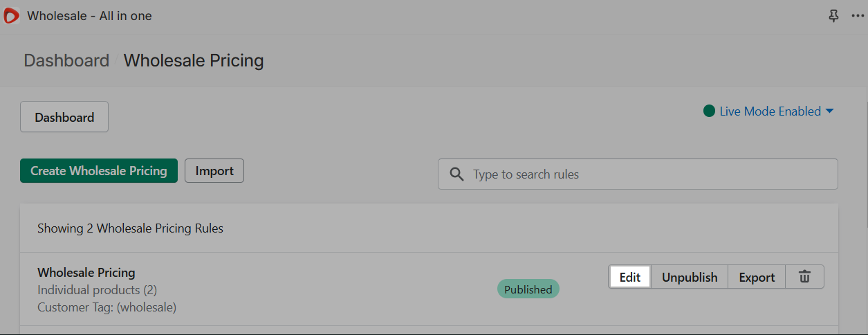Open the Wholesale Pricing rule title
868x335 pixels.
pyautogui.click(x=86, y=272)
